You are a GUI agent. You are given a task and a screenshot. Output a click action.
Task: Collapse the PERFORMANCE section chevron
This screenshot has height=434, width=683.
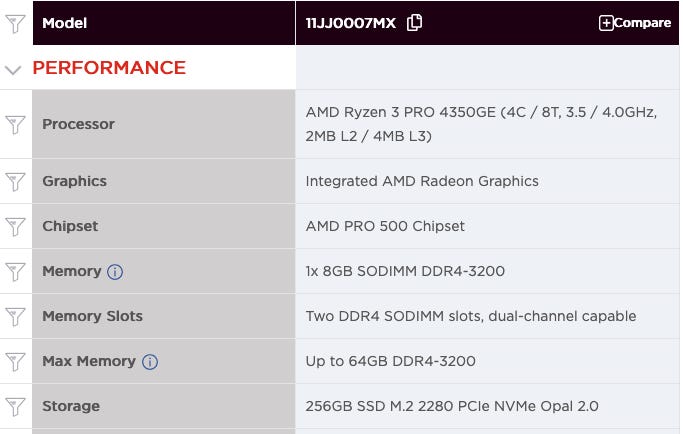click(x=13, y=70)
